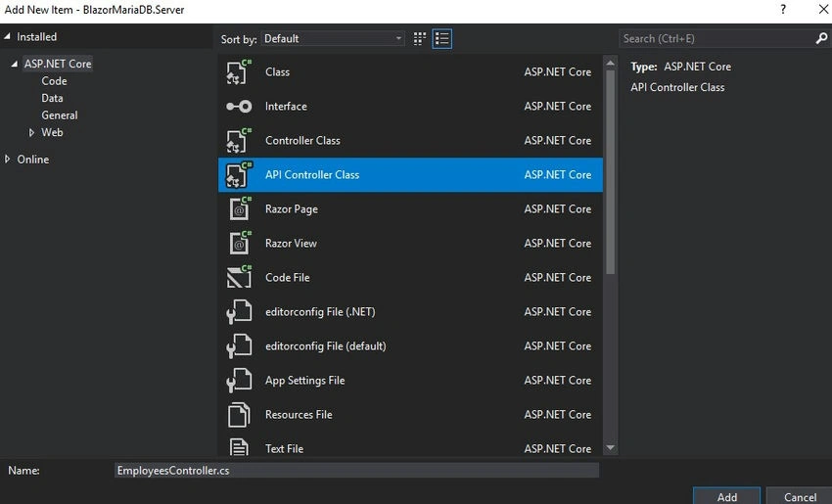Select the ASP.NET Core category label
The width and height of the screenshot is (832, 504).
[58, 64]
